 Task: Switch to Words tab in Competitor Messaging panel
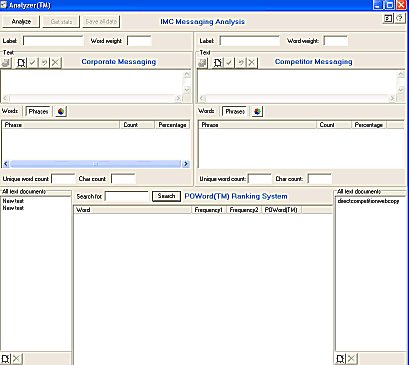click(206, 111)
